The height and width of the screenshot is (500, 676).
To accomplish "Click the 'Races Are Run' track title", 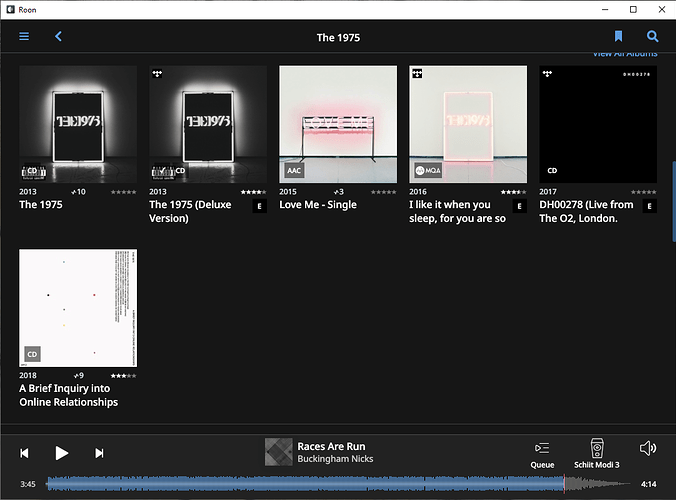I will click(331, 446).
